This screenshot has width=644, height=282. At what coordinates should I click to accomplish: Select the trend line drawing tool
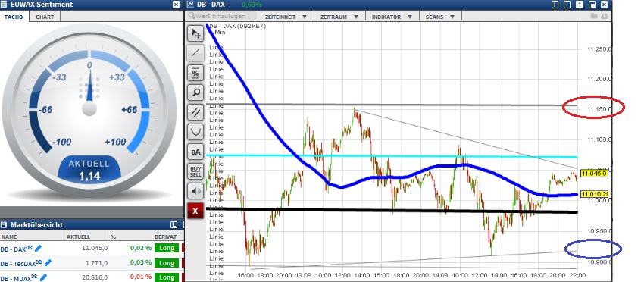196,53
